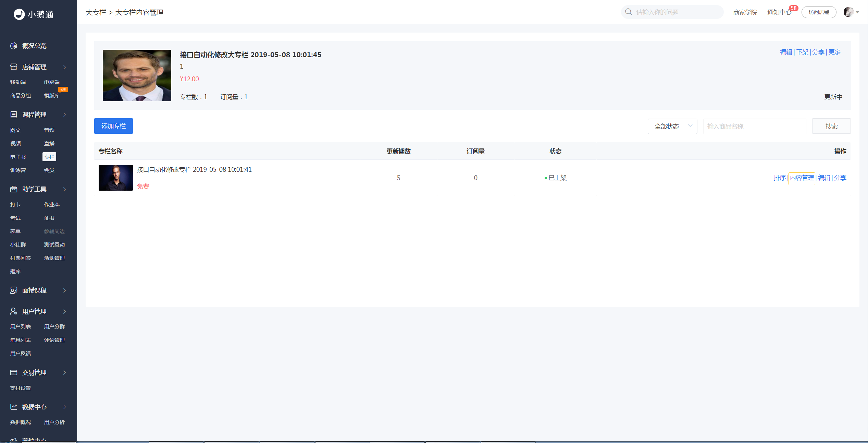The width and height of the screenshot is (868, 443).
Task: Open 用户列表 page
Action: pos(21,327)
